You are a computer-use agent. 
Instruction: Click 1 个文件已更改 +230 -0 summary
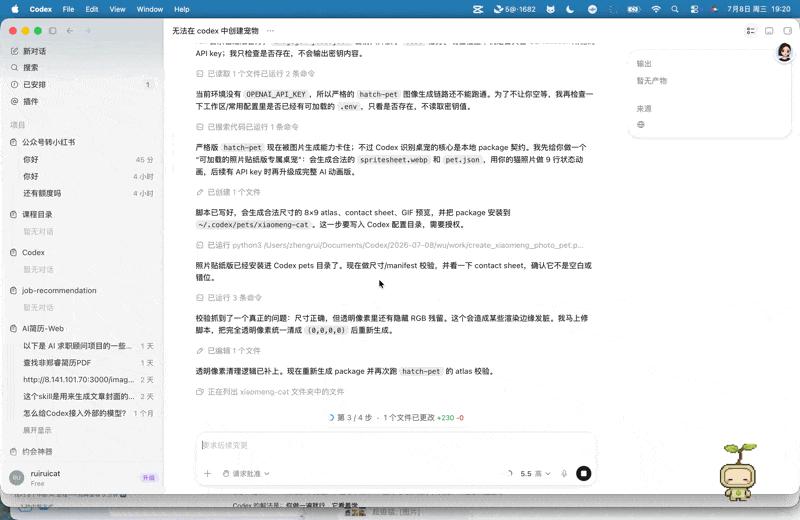pyautogui.click(x=423, y=417)
